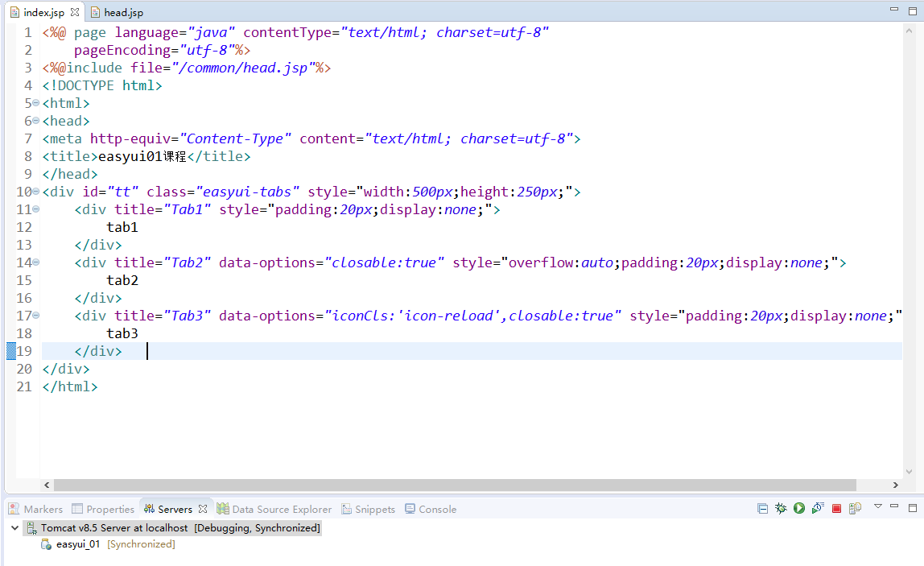This screenshot has width=924, height=566.
Task: Select the easyui_01 module
Action: tap(78, 544)
